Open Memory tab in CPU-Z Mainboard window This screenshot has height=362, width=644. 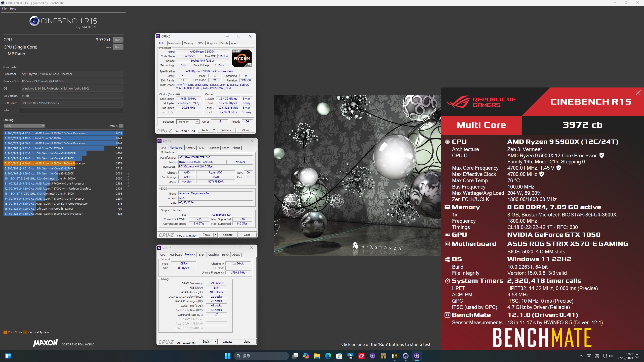point(190,148)
